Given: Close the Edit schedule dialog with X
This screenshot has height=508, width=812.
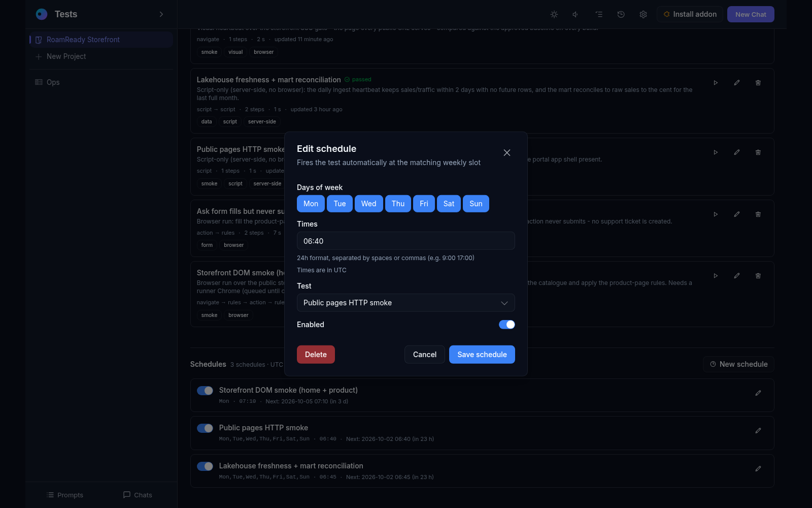Looking at the screenshot, I should pyautogui.click(x=507, y=153).
